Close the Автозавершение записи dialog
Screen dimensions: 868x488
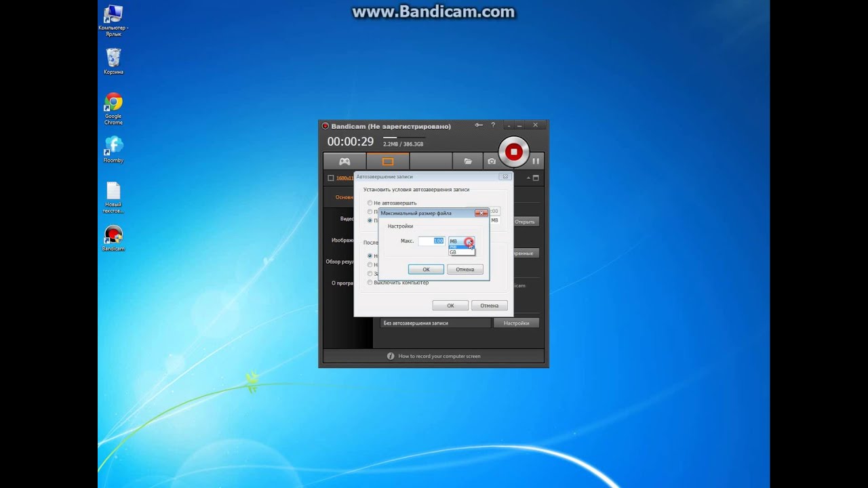pos(505,176)
